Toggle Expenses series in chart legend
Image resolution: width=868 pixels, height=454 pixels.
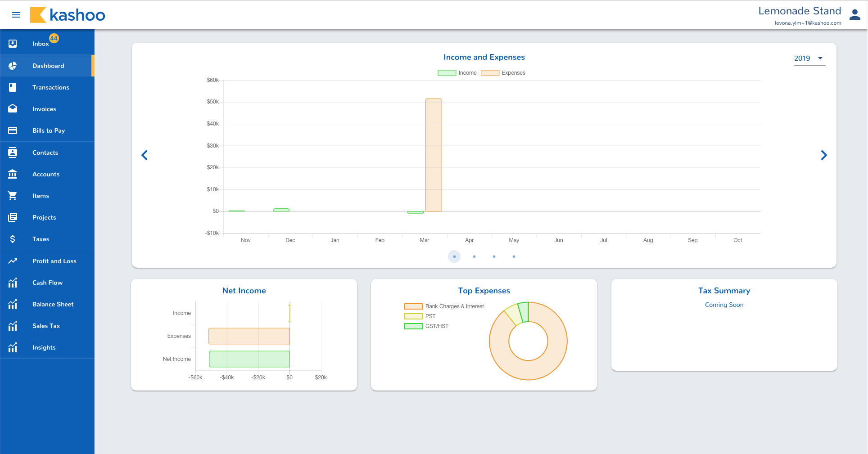point(503,73)
